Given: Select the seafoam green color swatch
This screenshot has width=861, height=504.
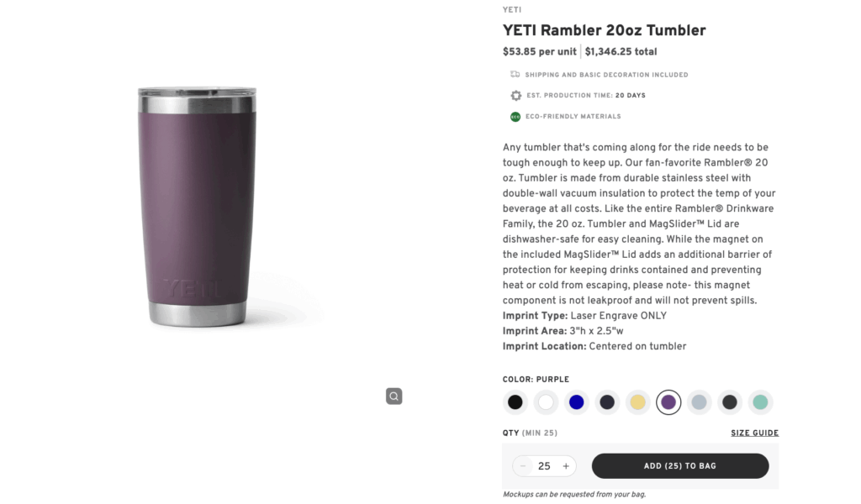Looking at the screenshot, I should 760,402.
